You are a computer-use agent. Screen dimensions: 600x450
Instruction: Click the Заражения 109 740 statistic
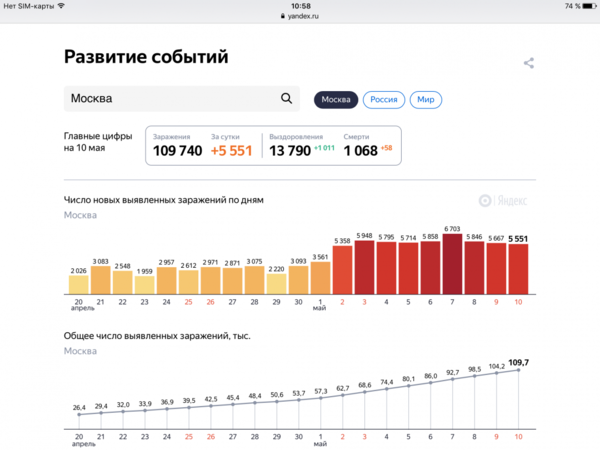pyautogui.click(x=177, y=146)
